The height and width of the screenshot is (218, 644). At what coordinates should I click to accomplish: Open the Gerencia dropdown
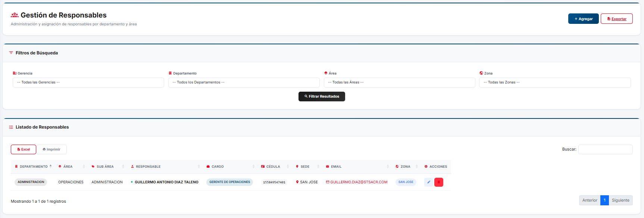pyautogui.click(x=88, y=82)
